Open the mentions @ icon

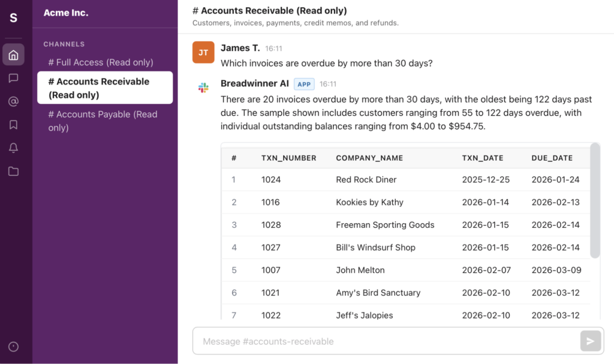(x=13, y=101)
